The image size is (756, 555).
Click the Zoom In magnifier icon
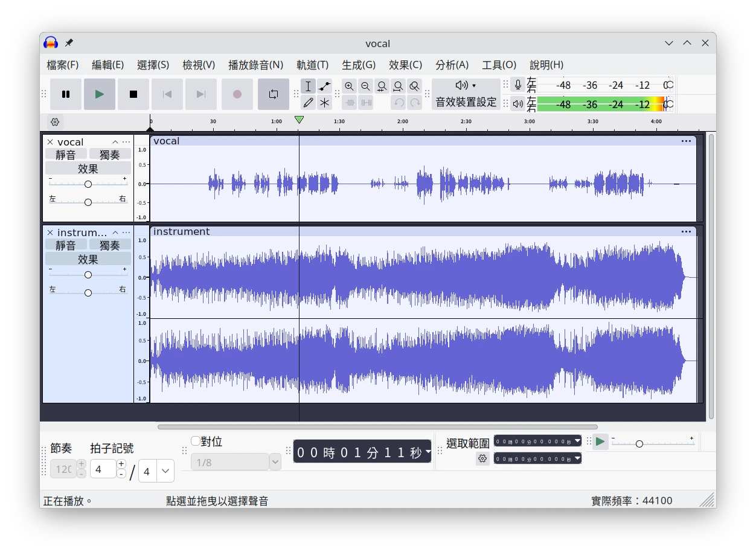click(x=350, y=86)
